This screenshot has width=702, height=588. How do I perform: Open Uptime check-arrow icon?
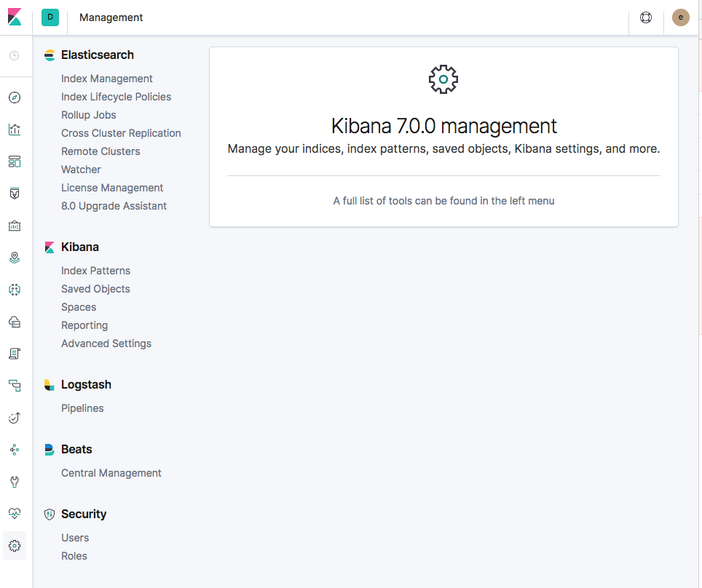(x=15, y=418)
